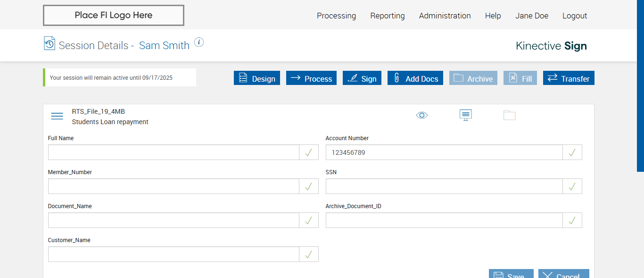
Task: Open the Processing menu
Action: [x=336, y=16]
